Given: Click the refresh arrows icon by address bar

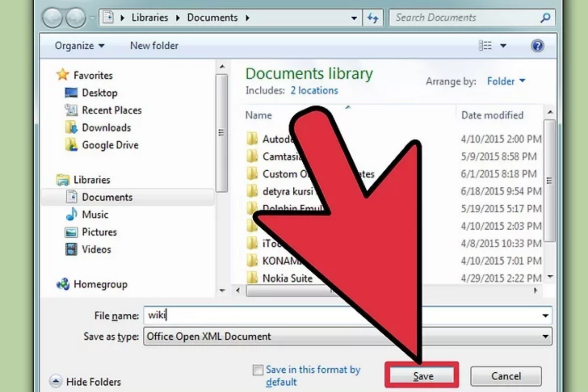Looking at the screenshot, I should pos(372,18).
